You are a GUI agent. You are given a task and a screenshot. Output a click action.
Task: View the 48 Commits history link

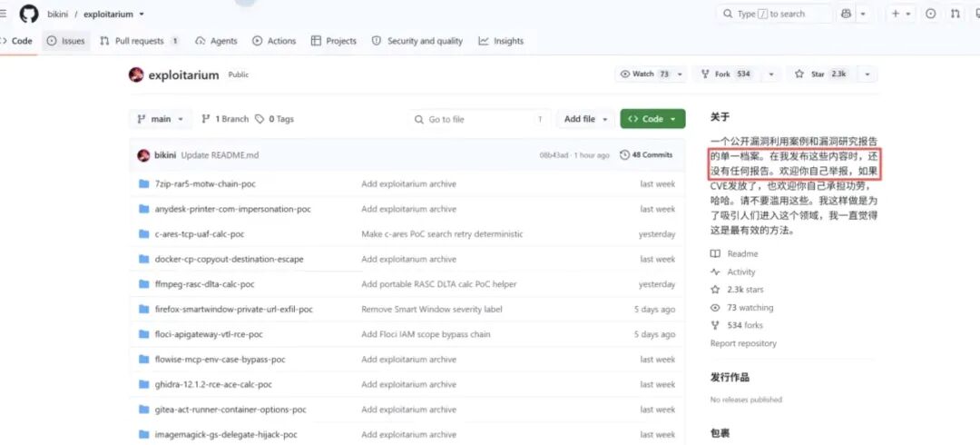[x=646, y=155]
